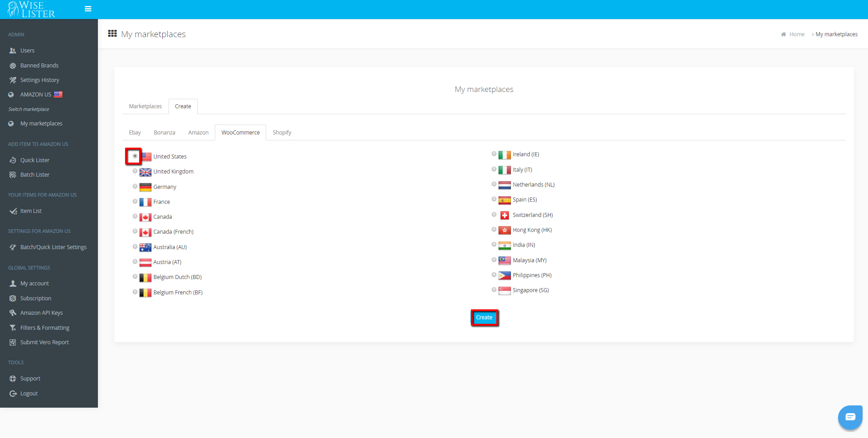This screenshot has height=438, width=868.
Task: Click the Banned Brands sidebar icon
Action: (13, 66)
